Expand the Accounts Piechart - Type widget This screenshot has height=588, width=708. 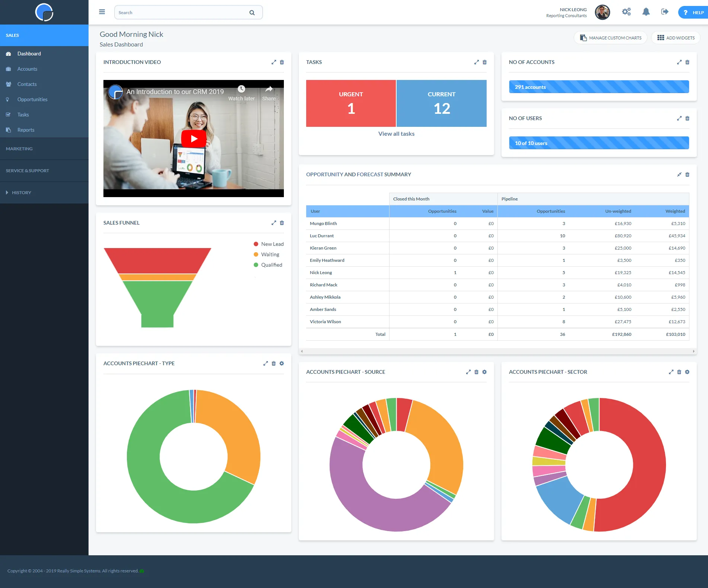(266, 363)
